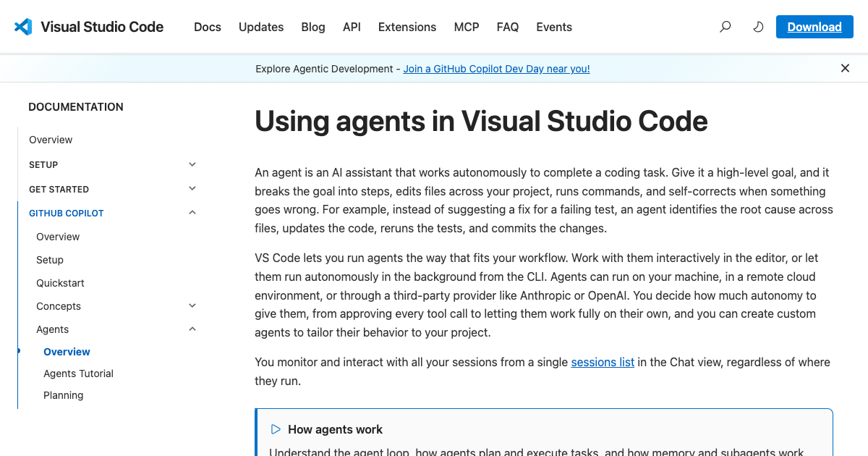This screenshot has width=868, height=456.
Task: Expand the SETUP section
Action: click(x=192, y=164)
